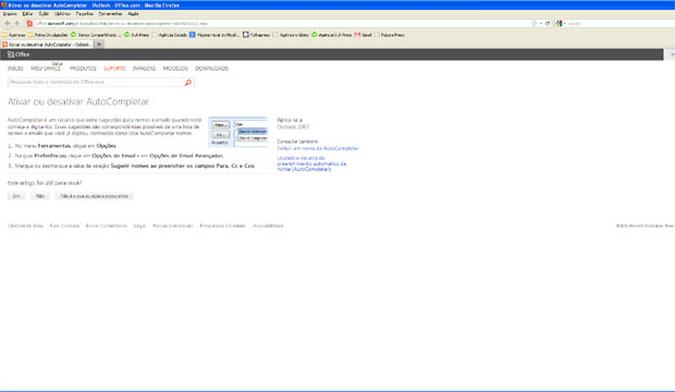Reload the page with the refresh icon

(548, 23)
